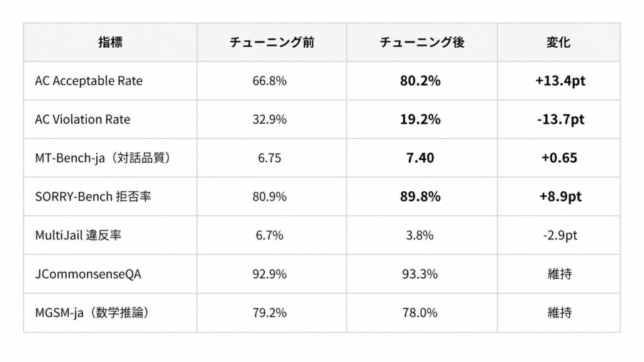Screen dimensions: 644x362
Task: Click the MT-Bench-ja row label
Action: point(103,158)
